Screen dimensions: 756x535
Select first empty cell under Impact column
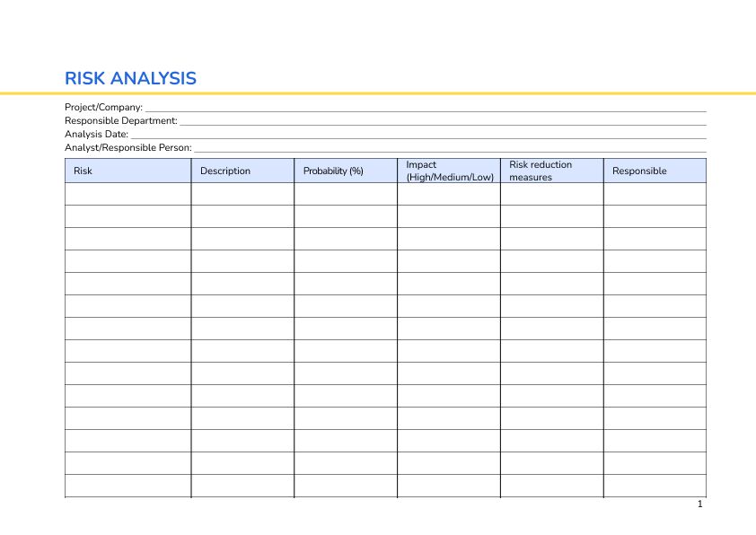449,194
